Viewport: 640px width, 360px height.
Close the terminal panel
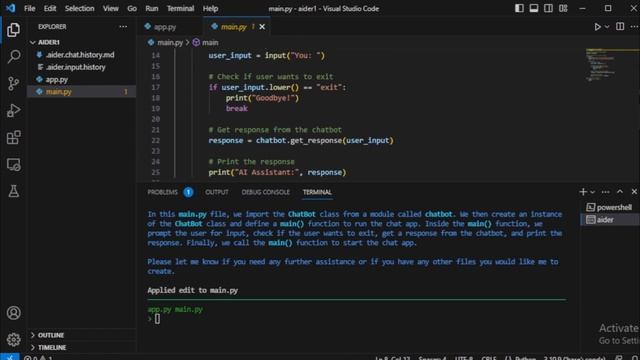click(x=634, y=191)
